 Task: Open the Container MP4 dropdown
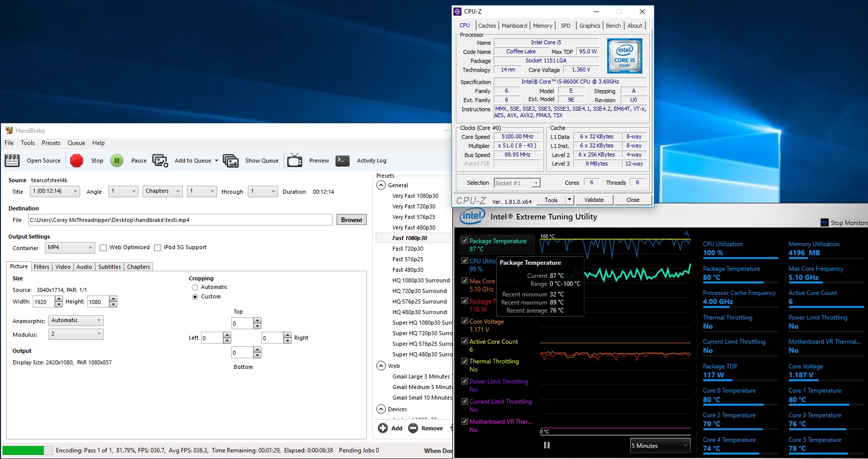tap(70, 248)
